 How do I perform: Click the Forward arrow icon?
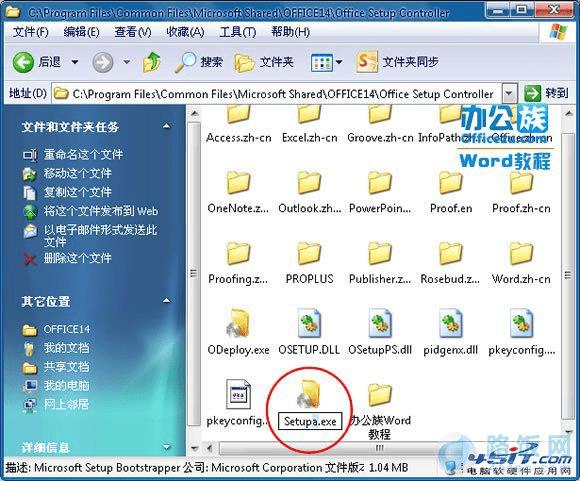102,62
